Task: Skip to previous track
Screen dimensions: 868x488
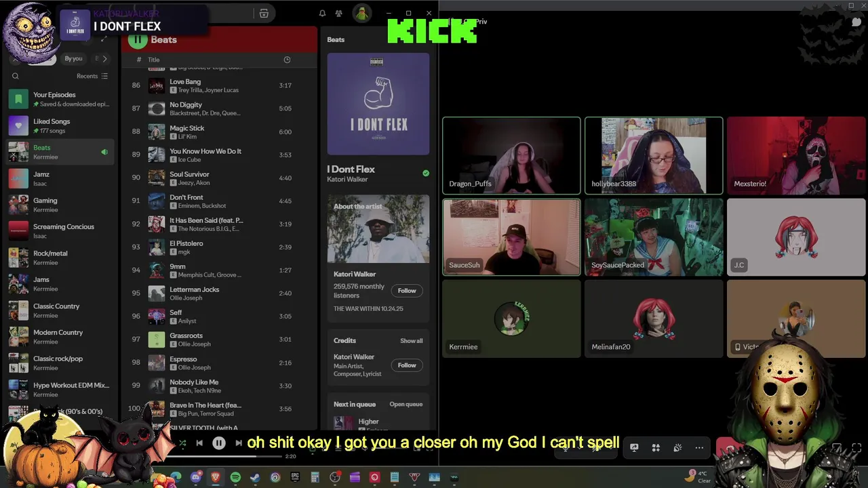Action: click(x=199, y=443)
